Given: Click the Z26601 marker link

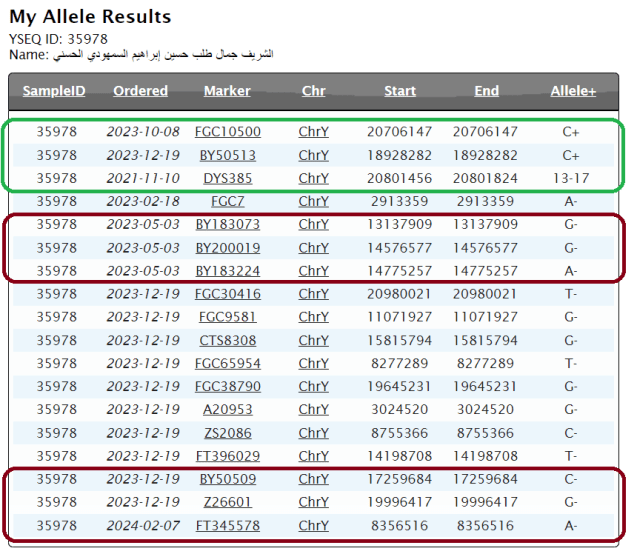Looking at the screenshot, I should pyautogui.click(x=227, y=502).
